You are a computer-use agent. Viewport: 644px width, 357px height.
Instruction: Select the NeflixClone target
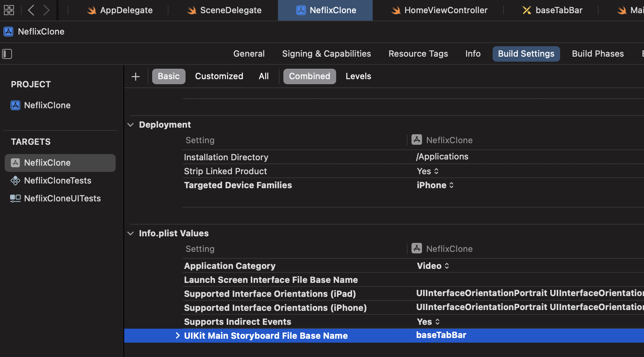(x=60, y=163)
